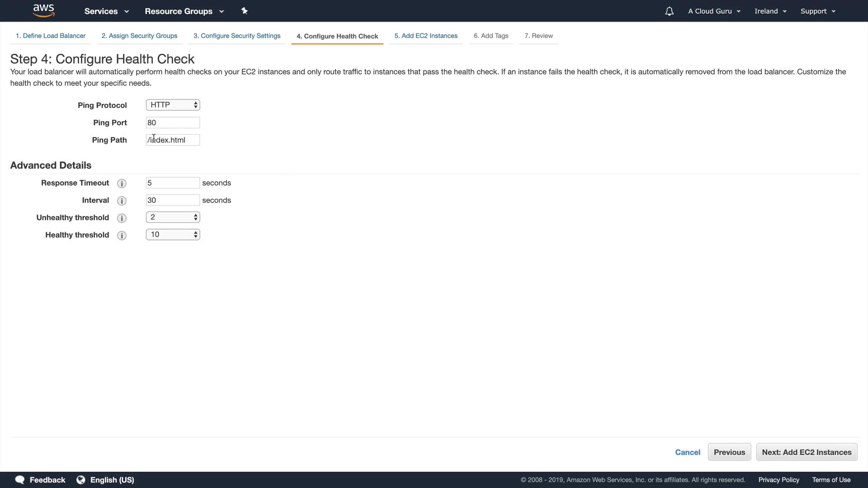868x488 pixels.
Task: Click the Cancel link
Action: click(688, 452)
